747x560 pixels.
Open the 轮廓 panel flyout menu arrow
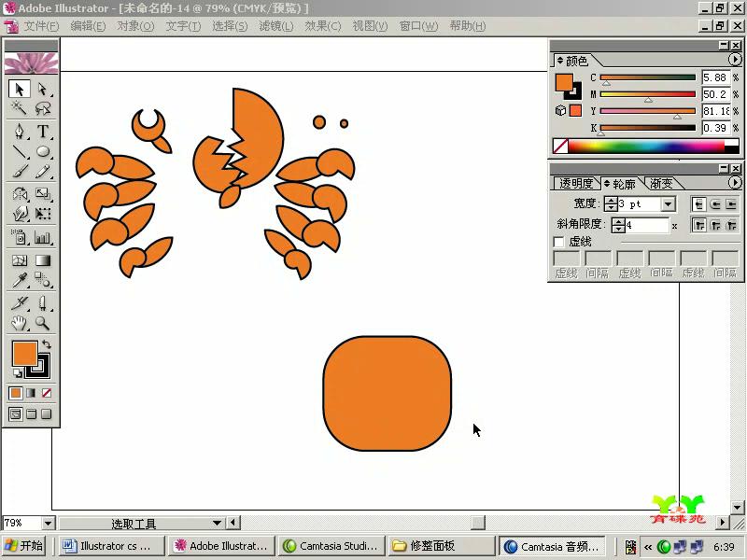735,183
